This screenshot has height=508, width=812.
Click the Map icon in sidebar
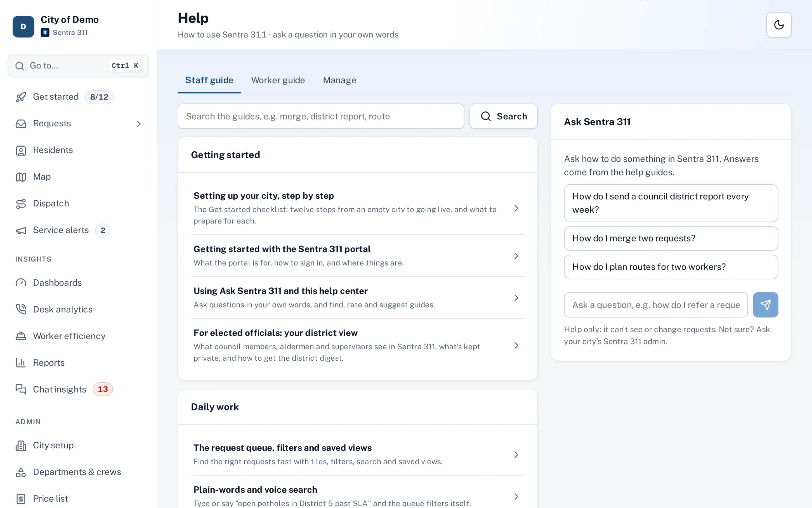(x=21, y=177)
